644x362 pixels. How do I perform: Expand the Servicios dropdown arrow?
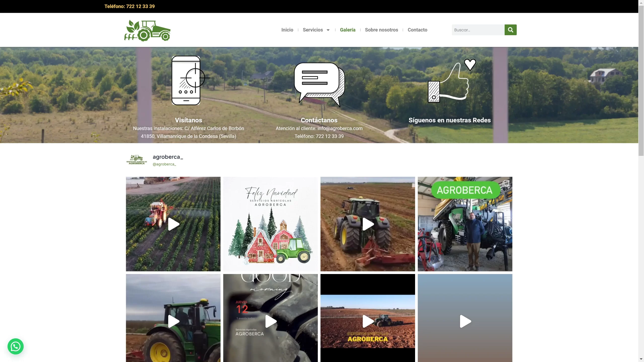point(328,30)
